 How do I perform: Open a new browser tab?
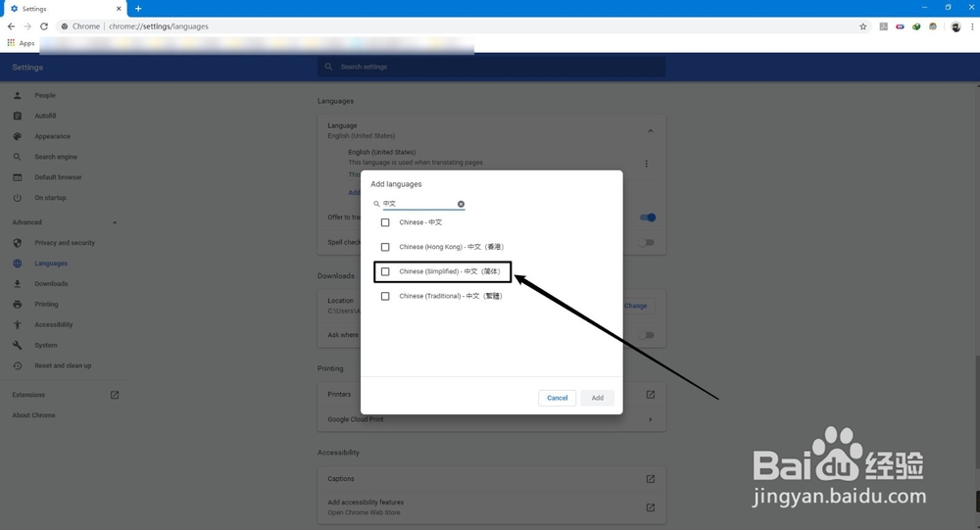pos(138,9)
